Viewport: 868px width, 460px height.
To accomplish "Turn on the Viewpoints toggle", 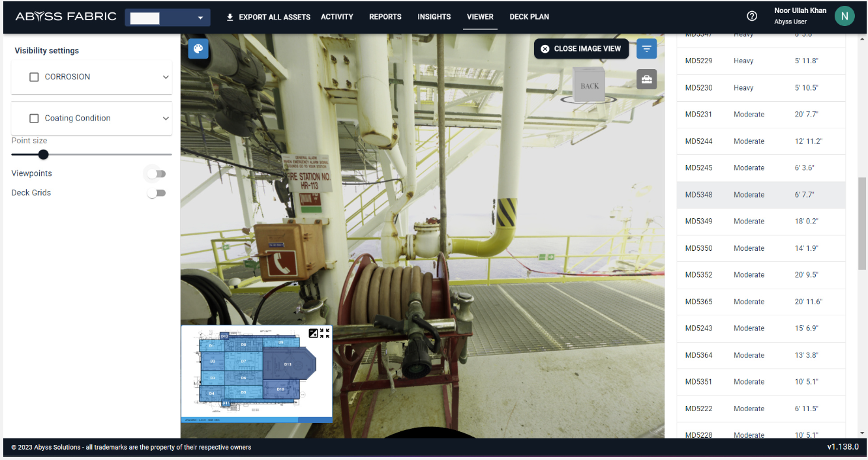I will (156, 174).
